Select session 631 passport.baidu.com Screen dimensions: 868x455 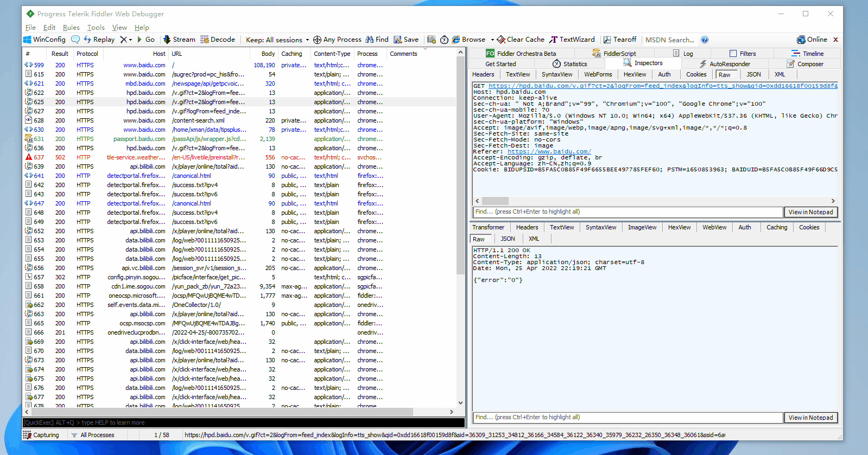239,139
